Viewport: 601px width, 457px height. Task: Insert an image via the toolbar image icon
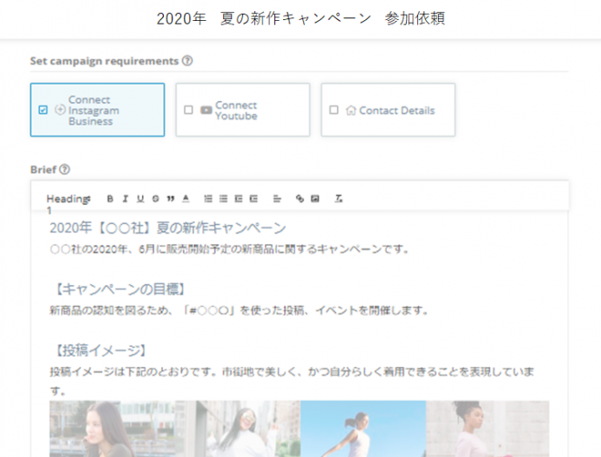pyautogui.click(x=315, y=198)
